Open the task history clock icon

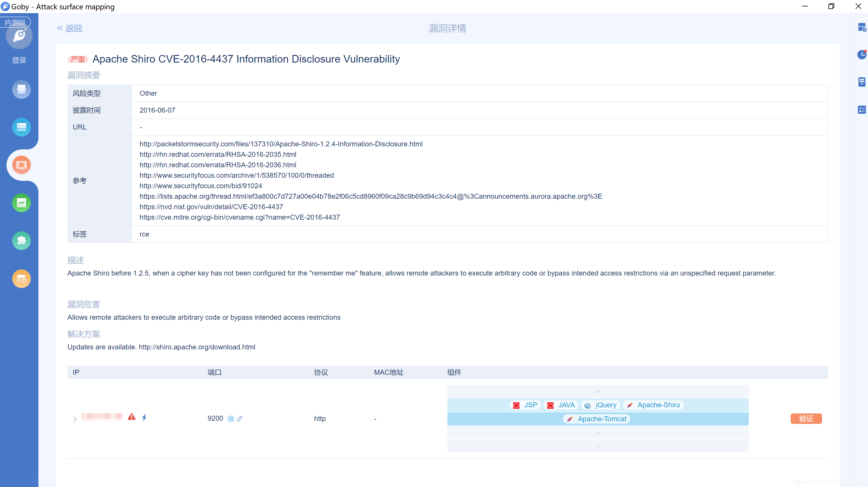tap(861, 55)
